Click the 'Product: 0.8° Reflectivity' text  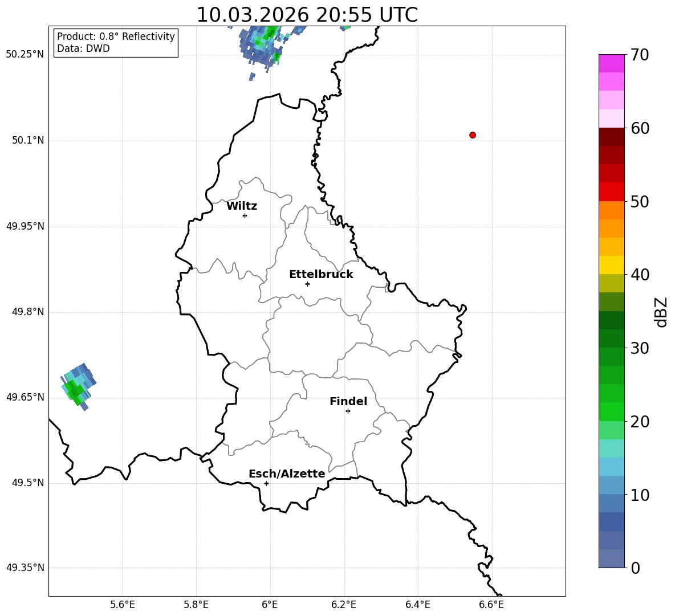pos(116,36)
